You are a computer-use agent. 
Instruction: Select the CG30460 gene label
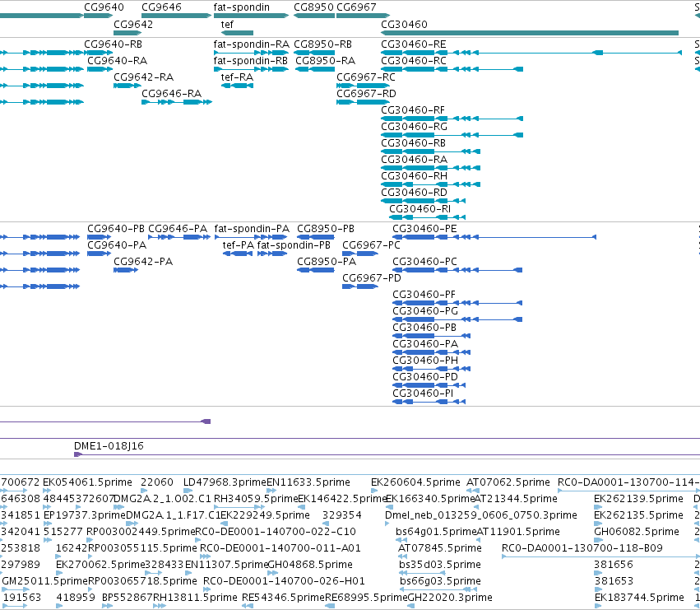(404, 24)
